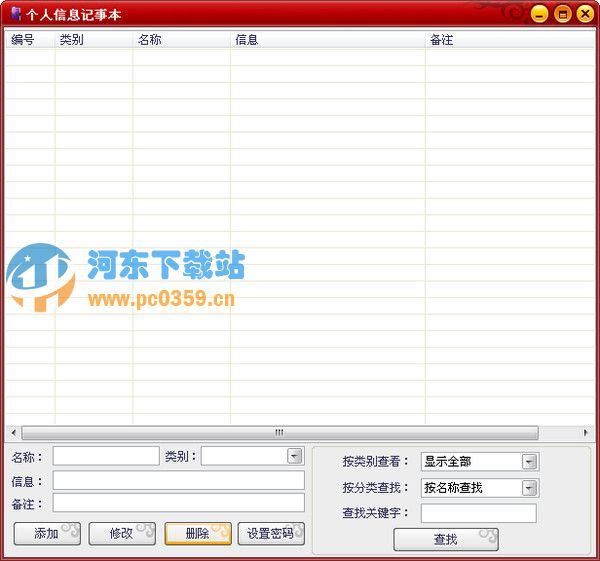The height and width of the screenshot is (561, 600).
Task: Sort by the 信息 column header
Action: (328, 39)
